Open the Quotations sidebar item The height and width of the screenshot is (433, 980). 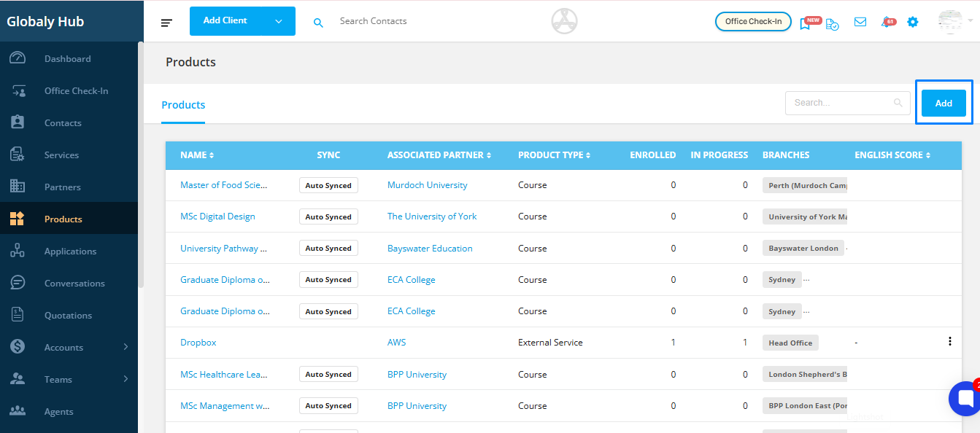pyautogui.click(x=69, y=316)
